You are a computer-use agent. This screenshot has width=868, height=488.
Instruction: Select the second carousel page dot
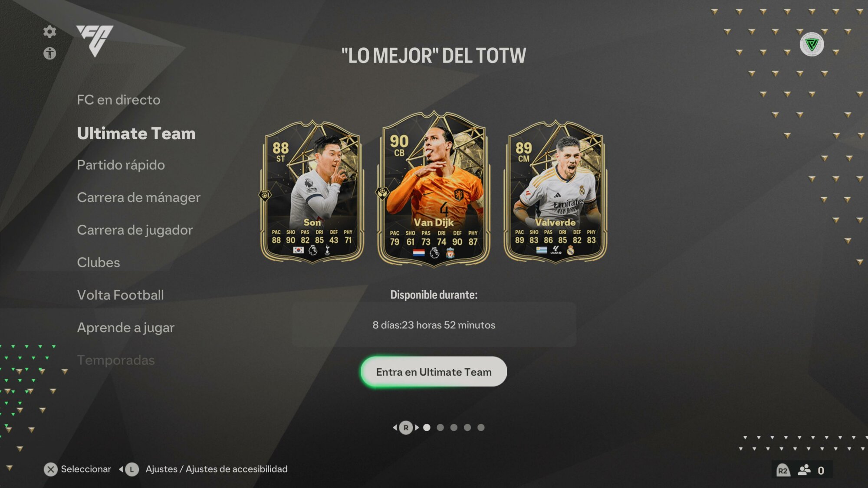point(440,427)
